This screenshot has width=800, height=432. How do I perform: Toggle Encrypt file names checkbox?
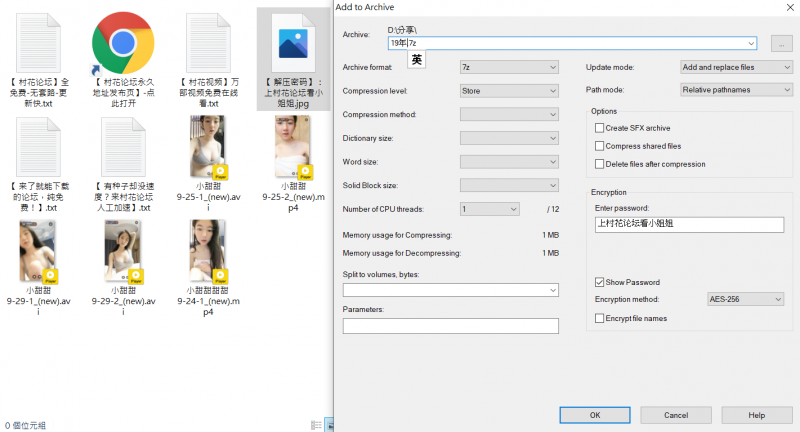(600, 318)
